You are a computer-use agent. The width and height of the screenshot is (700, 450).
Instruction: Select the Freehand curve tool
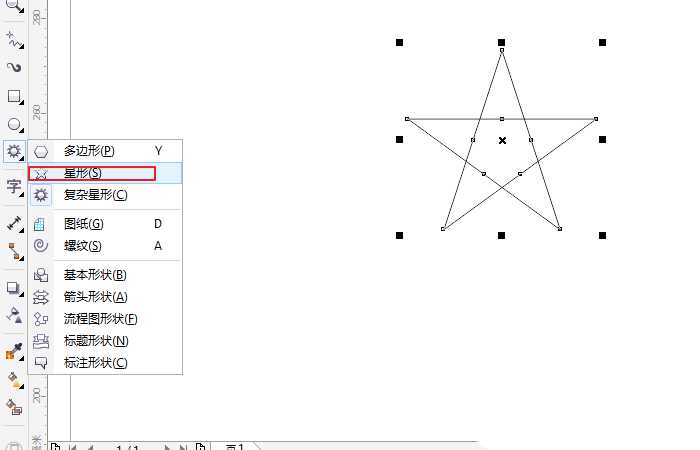pos(14,40)
